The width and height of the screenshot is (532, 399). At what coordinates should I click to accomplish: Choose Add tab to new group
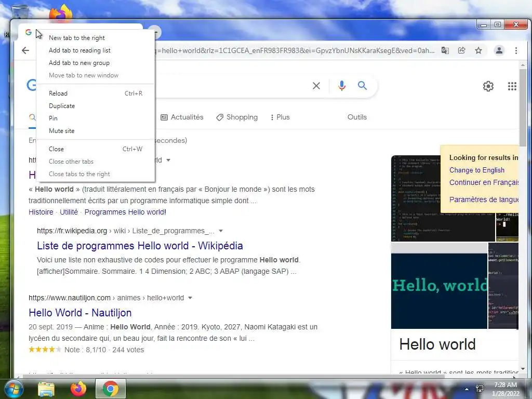pyautogui.click(x=96, y=63)
